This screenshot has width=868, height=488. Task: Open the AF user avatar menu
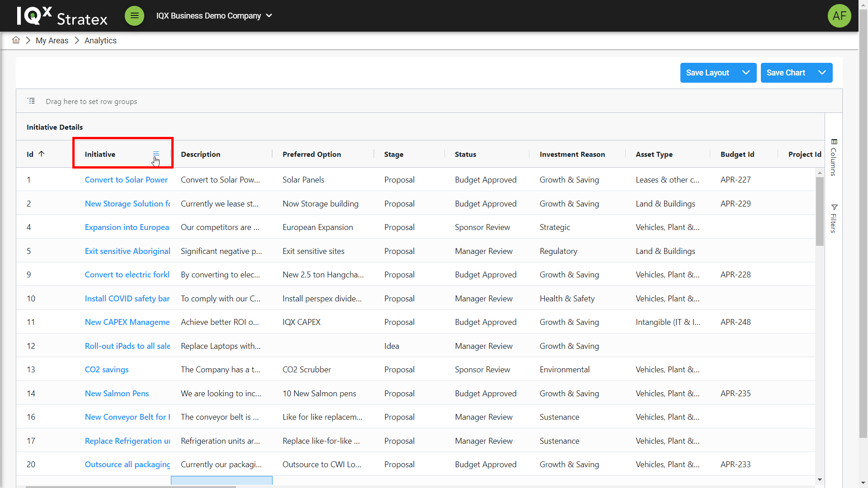point(839,16)
